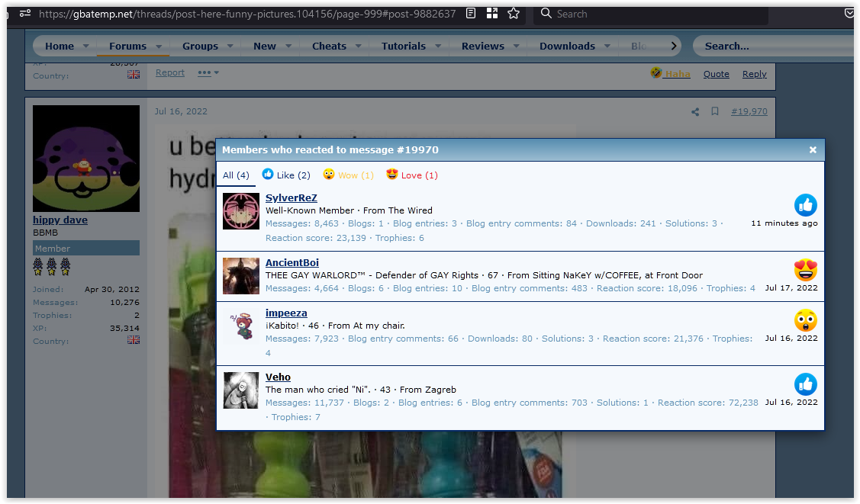
Task: Expand the Forums dropdown arrow
Action: (x=159, y=47)
